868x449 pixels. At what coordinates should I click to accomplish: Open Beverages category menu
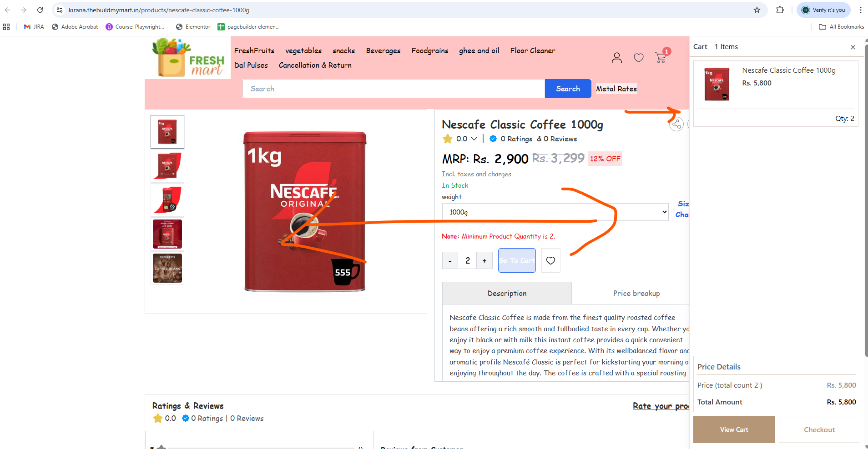383,50
